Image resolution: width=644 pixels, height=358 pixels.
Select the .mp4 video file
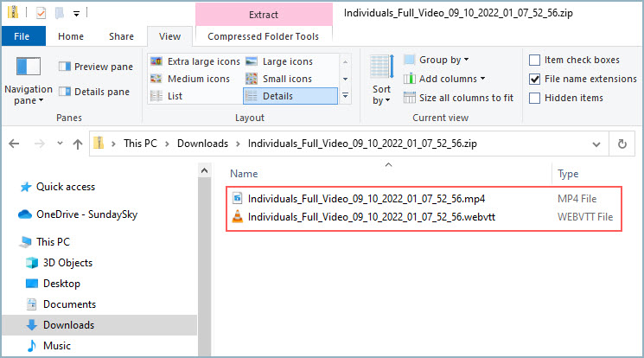(367, 199)
